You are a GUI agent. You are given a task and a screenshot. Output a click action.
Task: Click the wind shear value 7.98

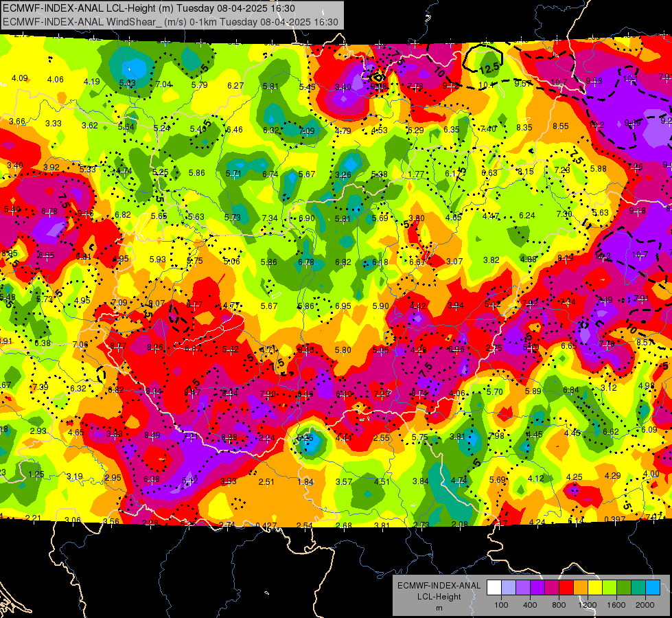[x=496, y=436]
